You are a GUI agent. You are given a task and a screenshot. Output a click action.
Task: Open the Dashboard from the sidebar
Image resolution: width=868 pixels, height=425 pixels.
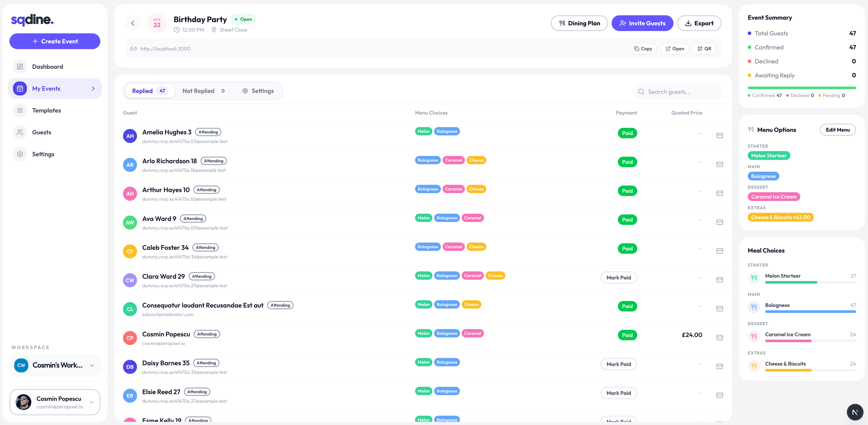[x=47, y=67]
